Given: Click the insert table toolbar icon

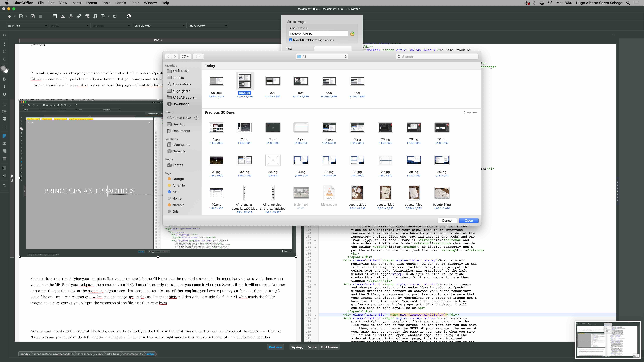Looking at the screenshot, I should (55, 16).
